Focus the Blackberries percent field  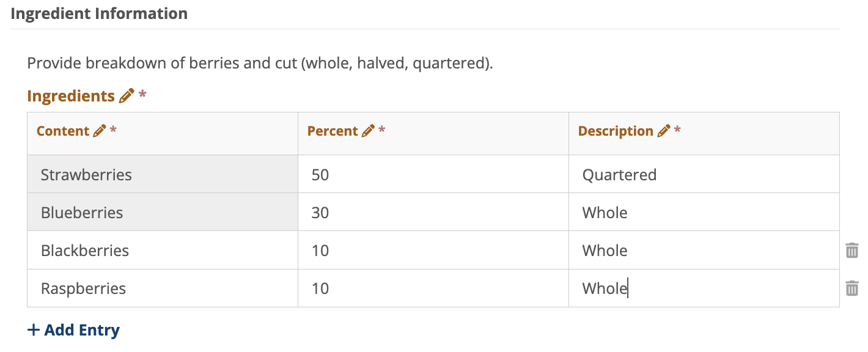(x=433, y=251)
